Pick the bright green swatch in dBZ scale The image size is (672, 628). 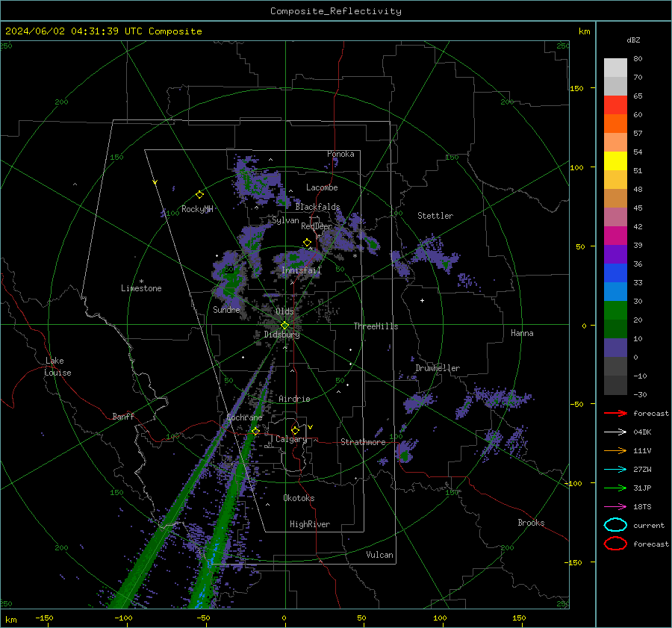click(615, 311)
